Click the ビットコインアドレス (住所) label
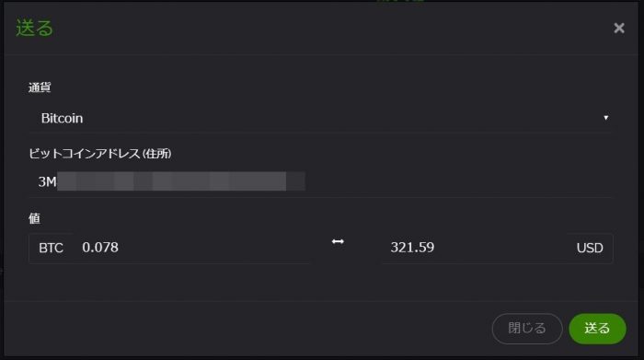The height and width of the screenshot is (360, 644). [x=100, y=154]
